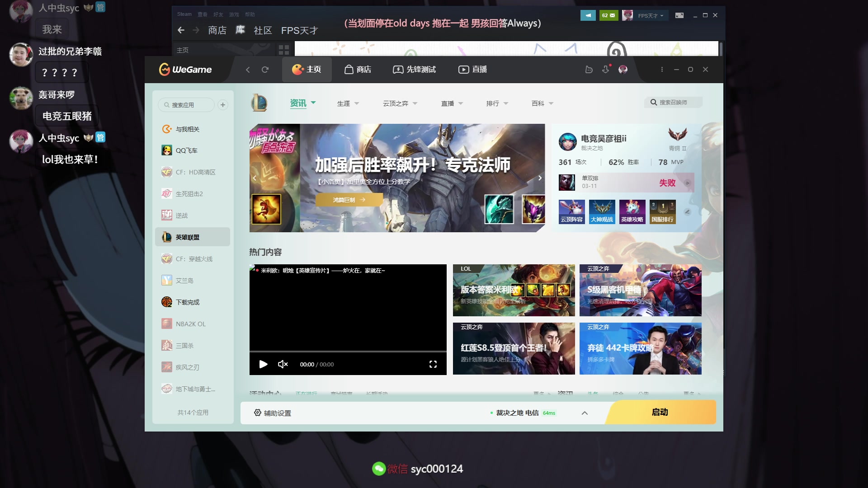Open the WeGame three-dot more menu
This screenshot has width=868, height=488.
[x=662, y=70]
